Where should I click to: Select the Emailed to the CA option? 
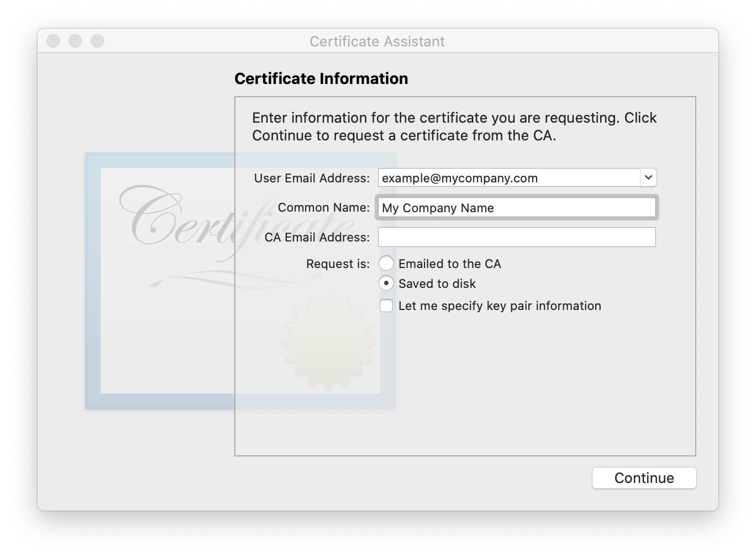pyautogui.click(x=386, y=264)
